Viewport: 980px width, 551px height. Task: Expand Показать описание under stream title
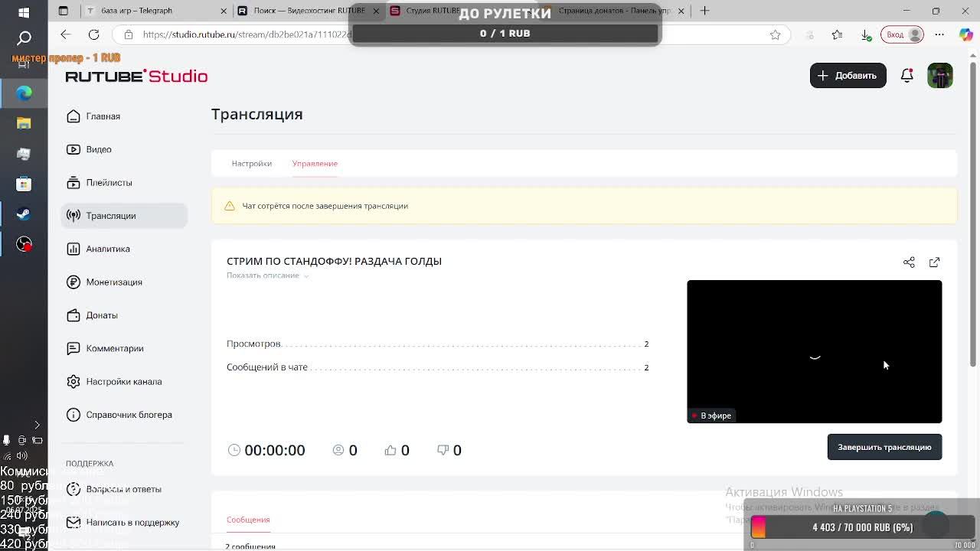267,275
